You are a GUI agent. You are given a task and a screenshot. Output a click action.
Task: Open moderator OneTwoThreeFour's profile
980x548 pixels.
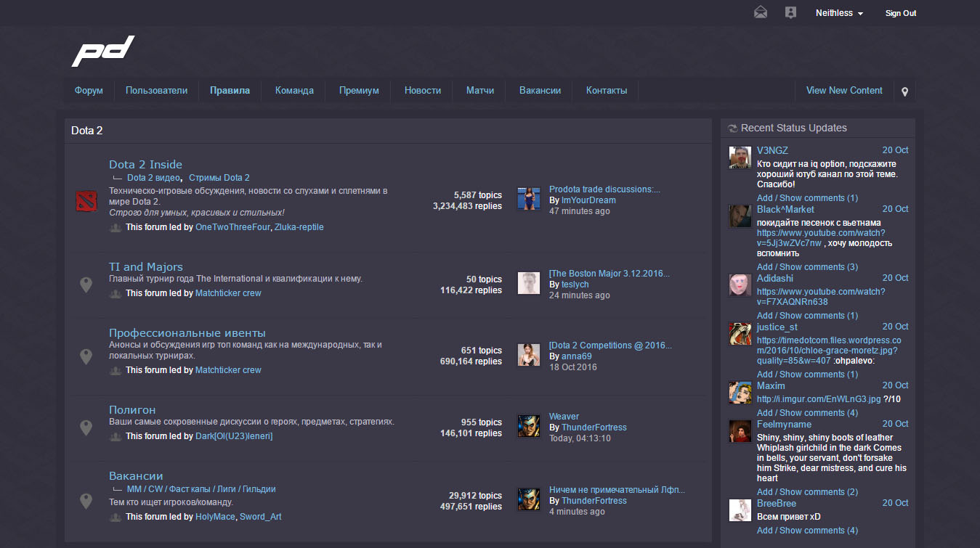point(232,227)
